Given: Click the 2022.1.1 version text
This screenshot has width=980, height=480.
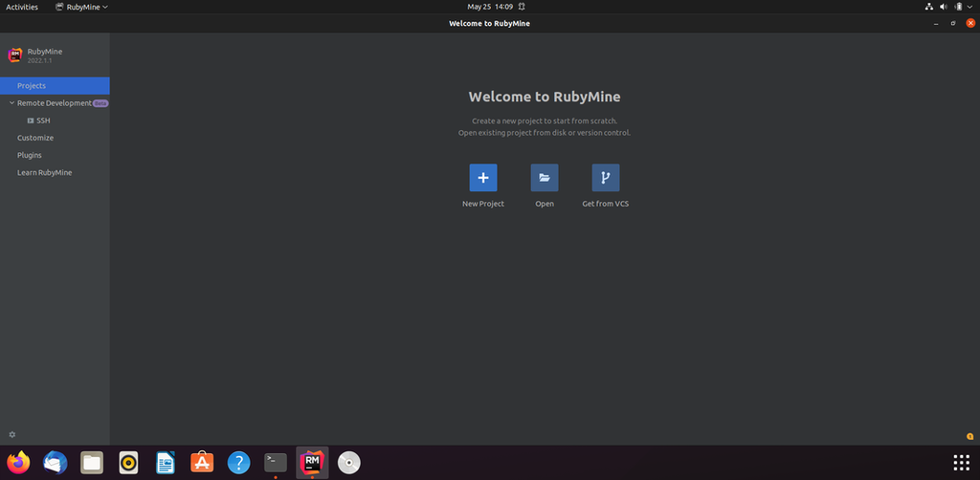Looking at the screenshot, I should click(39, 60).
